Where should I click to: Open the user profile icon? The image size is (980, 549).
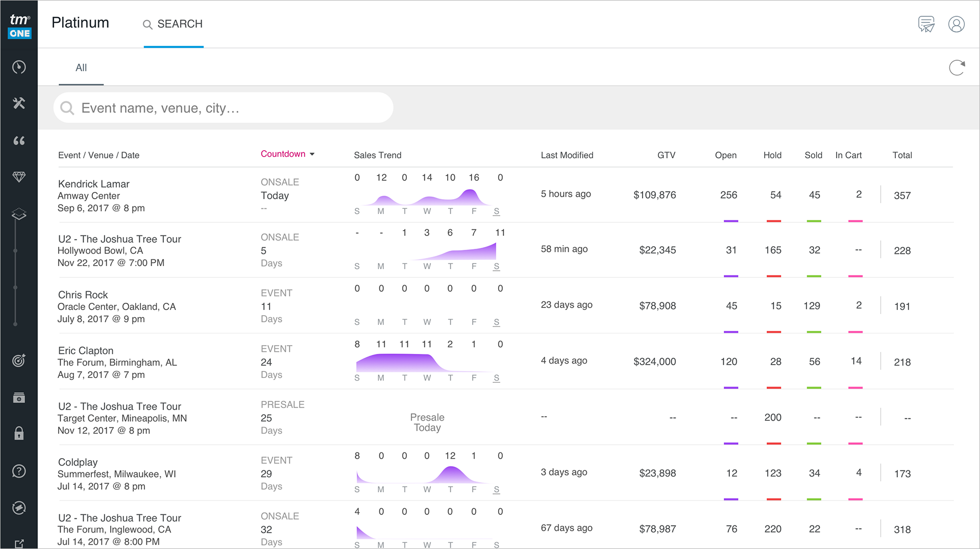pos(957,24)
